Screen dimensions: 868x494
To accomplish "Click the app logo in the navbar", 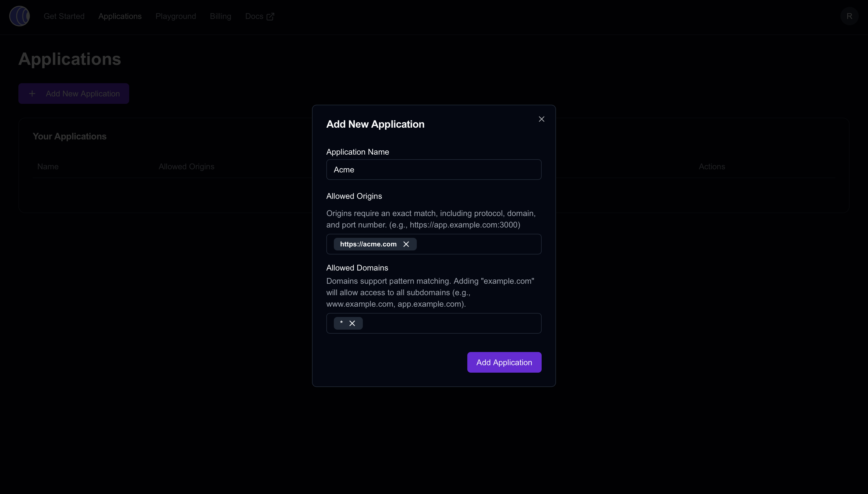I will [x=19, y=16].
